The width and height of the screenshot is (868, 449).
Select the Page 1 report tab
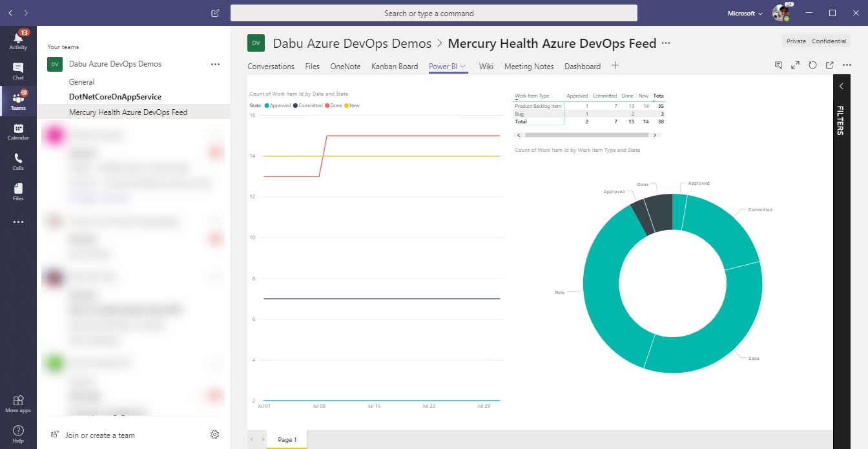pyautogui.click(x=287, y=440)
